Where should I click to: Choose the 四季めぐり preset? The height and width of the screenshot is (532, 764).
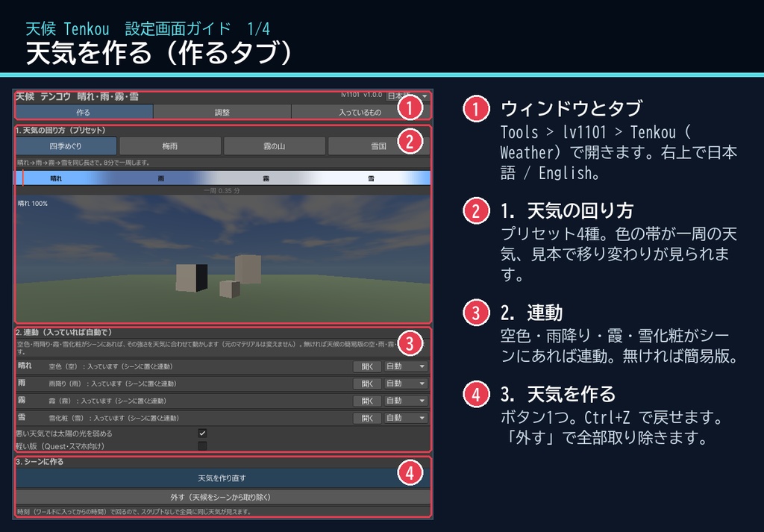click(x=66, y=145)
